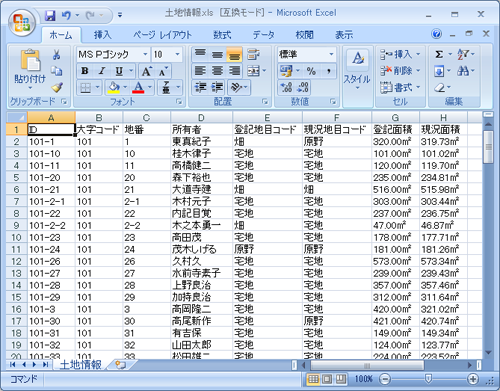This screenshot has height=391, width=500.
Task: Decrease font size button
Action: 163,71
